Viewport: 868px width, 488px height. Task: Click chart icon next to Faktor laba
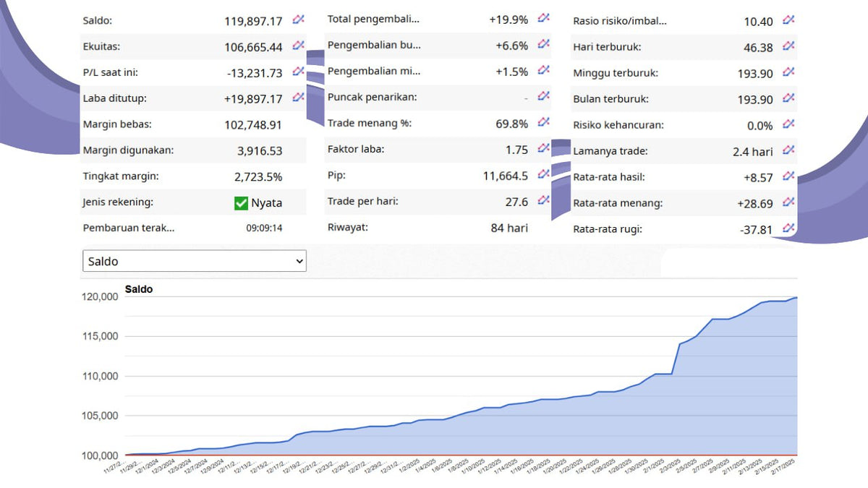(x=544, y=149)
